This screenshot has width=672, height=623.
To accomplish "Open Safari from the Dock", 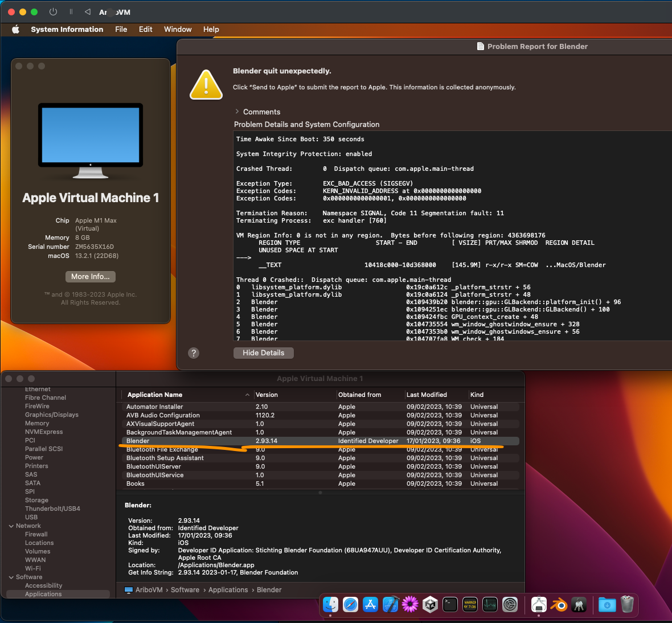I will tap(350, 605).
